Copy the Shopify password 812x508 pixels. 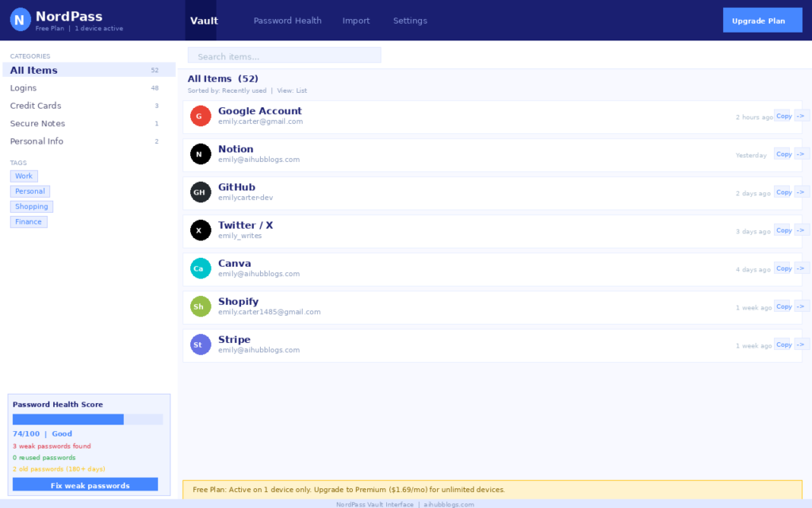click(783, 306)
